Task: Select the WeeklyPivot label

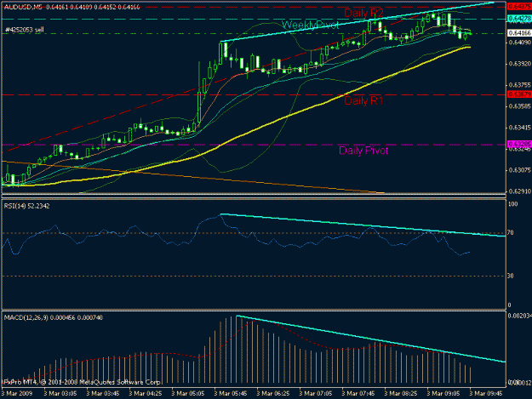Action: pyautogui.click(x=310, y=25)
